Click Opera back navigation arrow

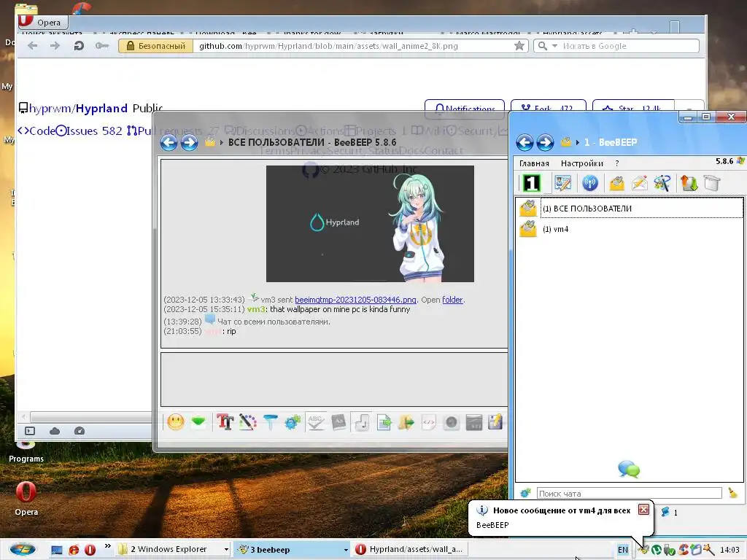(32, 46)
